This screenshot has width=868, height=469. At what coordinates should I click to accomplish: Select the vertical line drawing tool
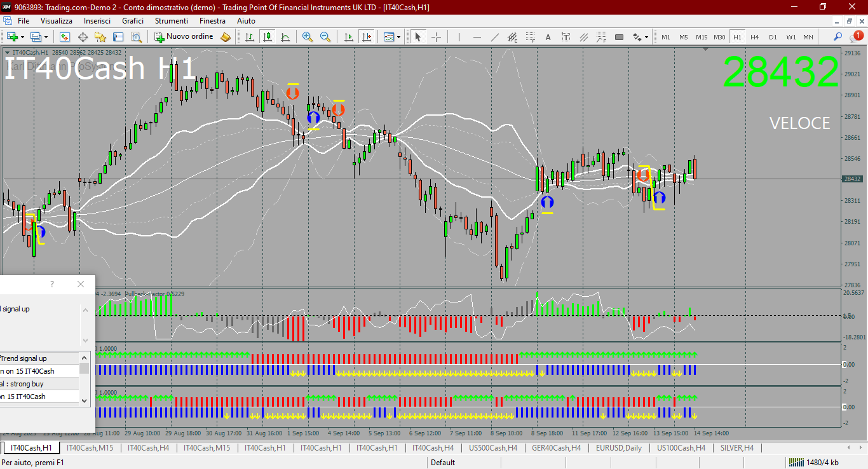click(459, 37)
